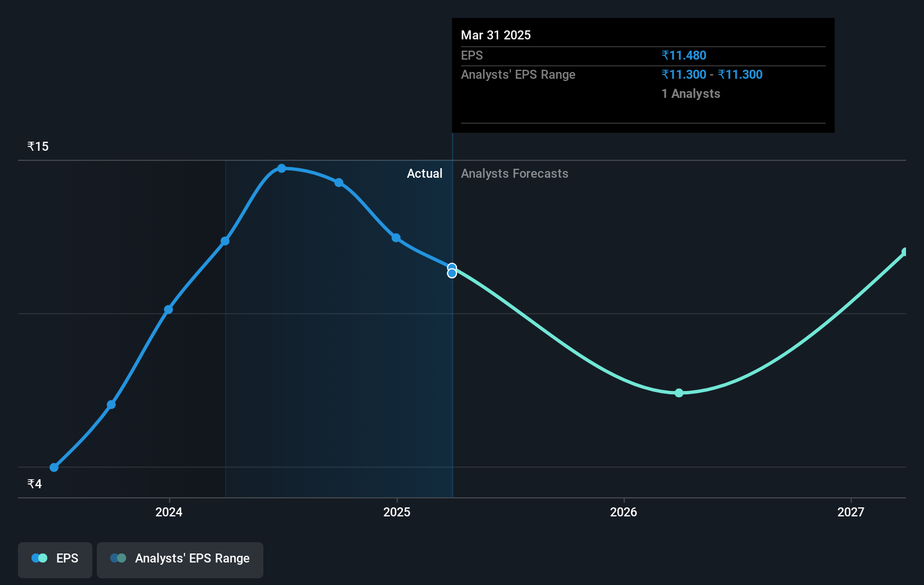Select the peak EPS data point mid-2024
The image size is (924, 585).
281,168
